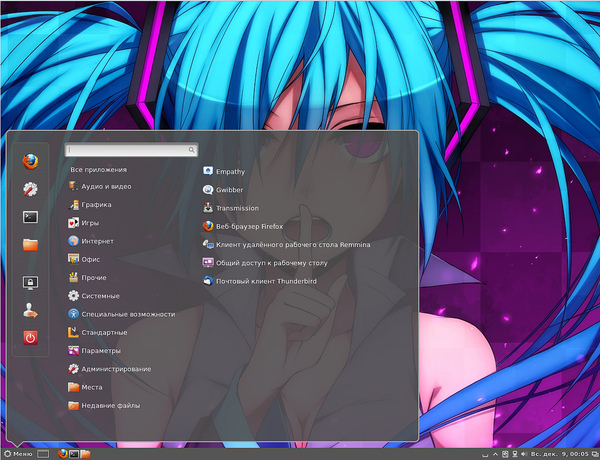Image resolution: width=600 pixels, height=460 pixels.
Task: Select the Аудио и видео category
Action: point(106,186)
